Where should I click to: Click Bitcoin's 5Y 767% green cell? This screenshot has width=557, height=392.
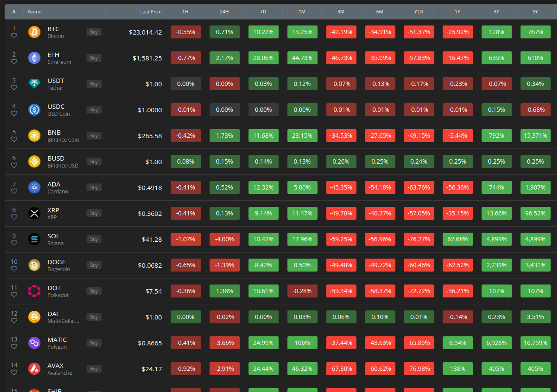[x=535, y=32]
